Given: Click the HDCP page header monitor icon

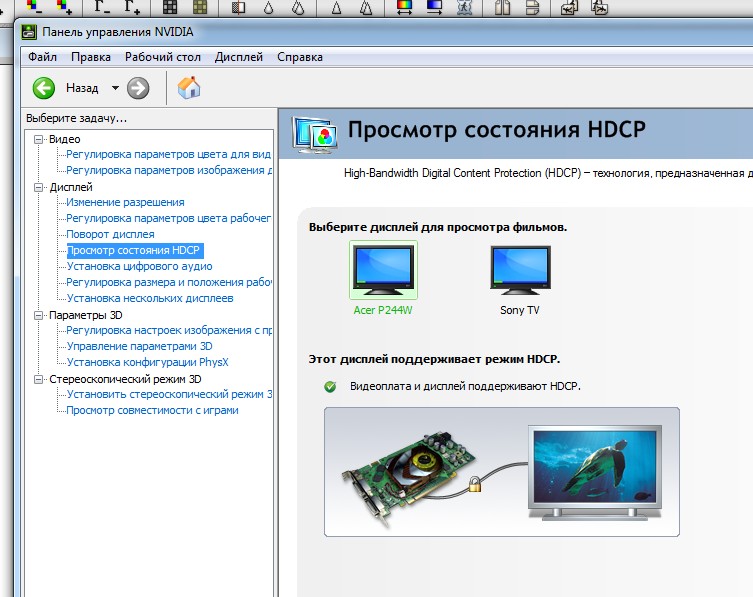Looking at the screenshot, I should click(x=314, y=133).
